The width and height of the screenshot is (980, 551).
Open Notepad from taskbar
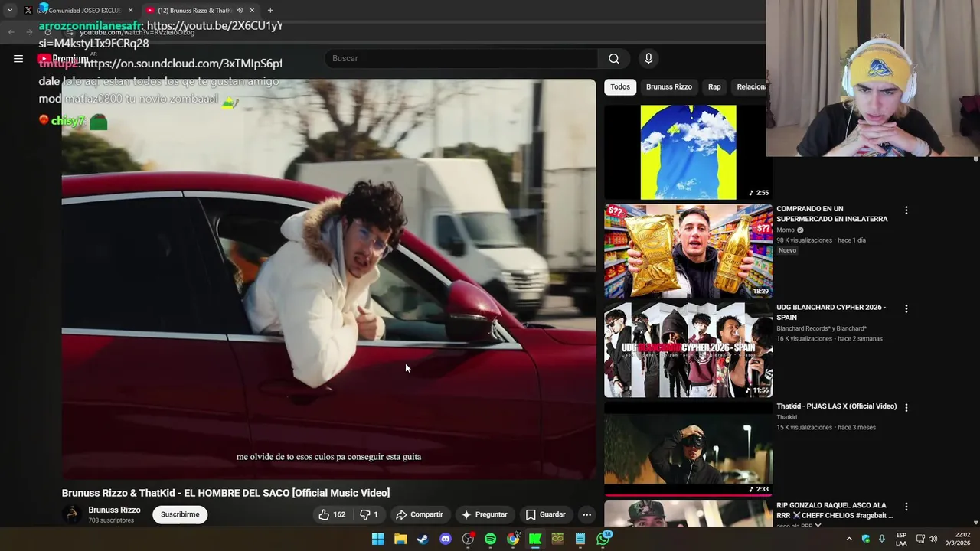point(580,539)
